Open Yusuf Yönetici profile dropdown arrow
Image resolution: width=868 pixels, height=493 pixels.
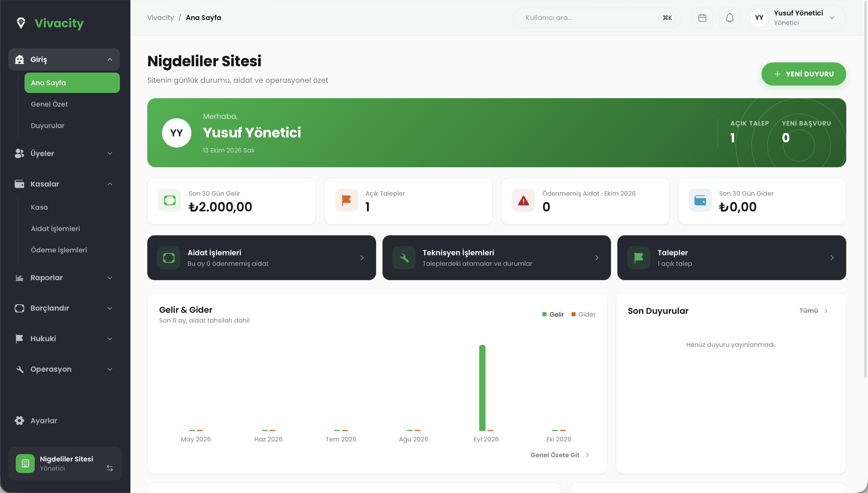coord(832,18)
